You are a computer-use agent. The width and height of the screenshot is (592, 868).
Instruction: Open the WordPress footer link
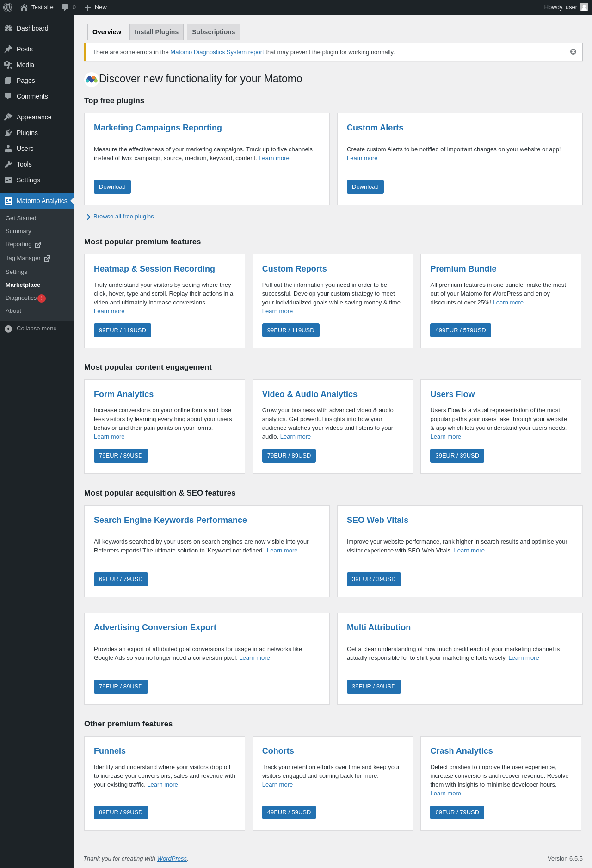coord(172,859)
